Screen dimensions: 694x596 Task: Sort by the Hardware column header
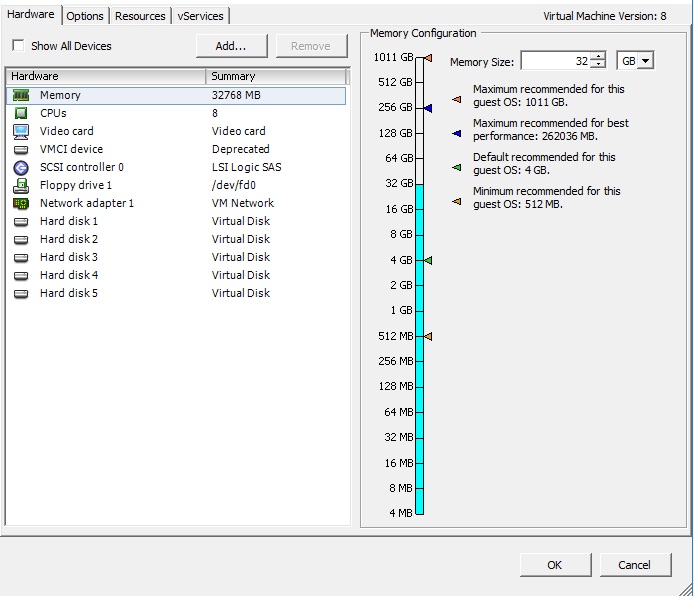106,76
